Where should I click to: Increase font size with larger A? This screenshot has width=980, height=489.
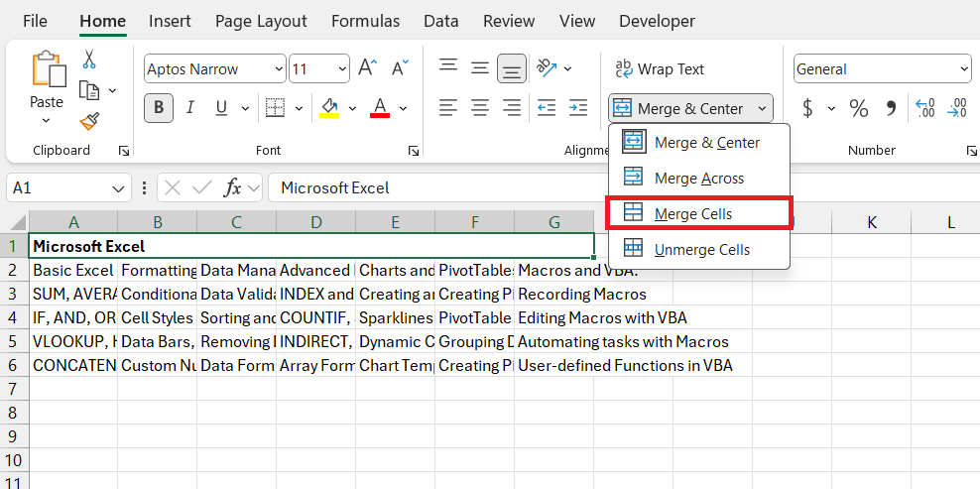(367, 68)
